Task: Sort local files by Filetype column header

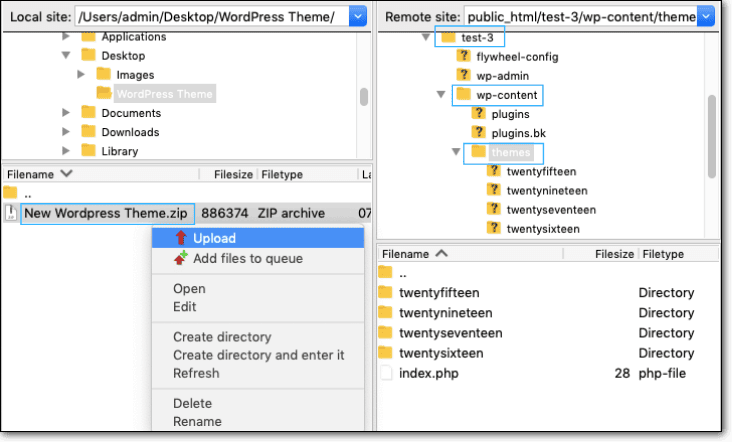Action: point(308,174)
